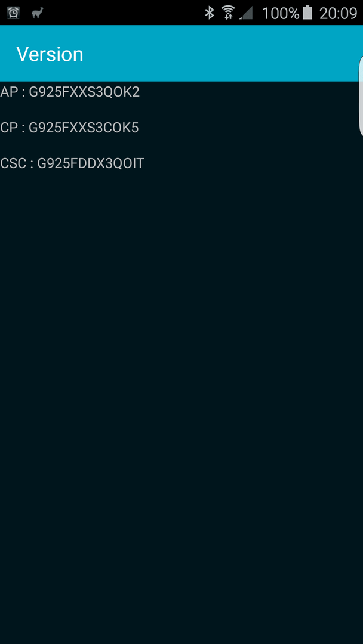Tap the Version title in header

pos(50,54)
